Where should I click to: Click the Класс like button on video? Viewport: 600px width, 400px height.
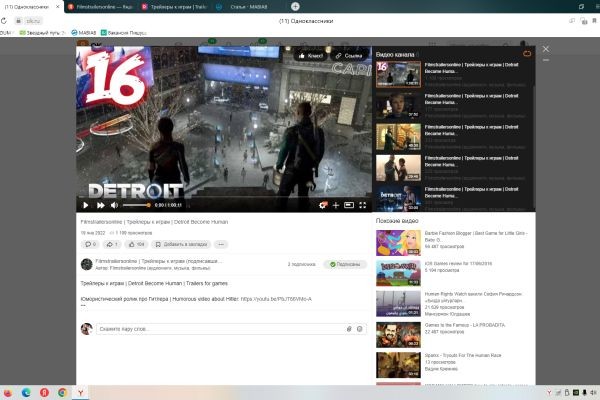pos(311,56)
